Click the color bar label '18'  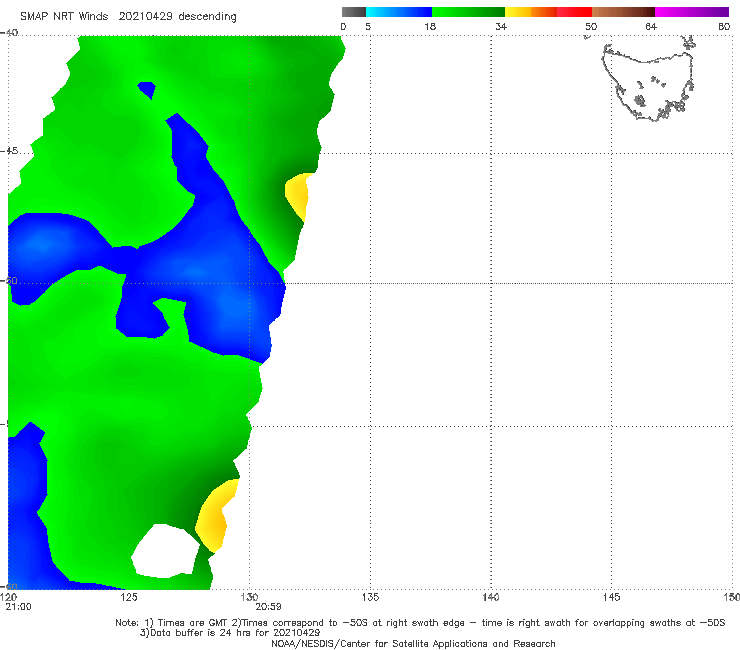point(430,27)
